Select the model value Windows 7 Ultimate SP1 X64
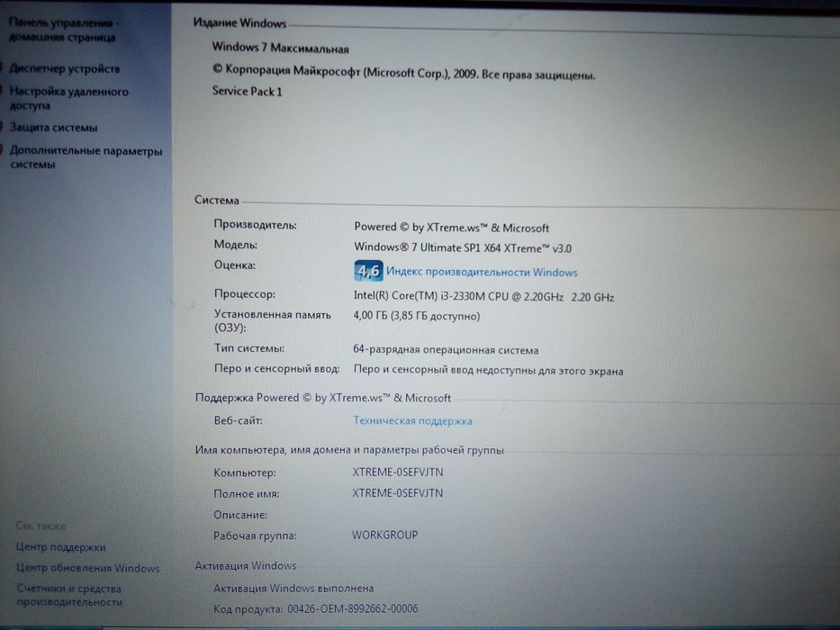This screenshot has height=630, width=840. click(463, 248)
